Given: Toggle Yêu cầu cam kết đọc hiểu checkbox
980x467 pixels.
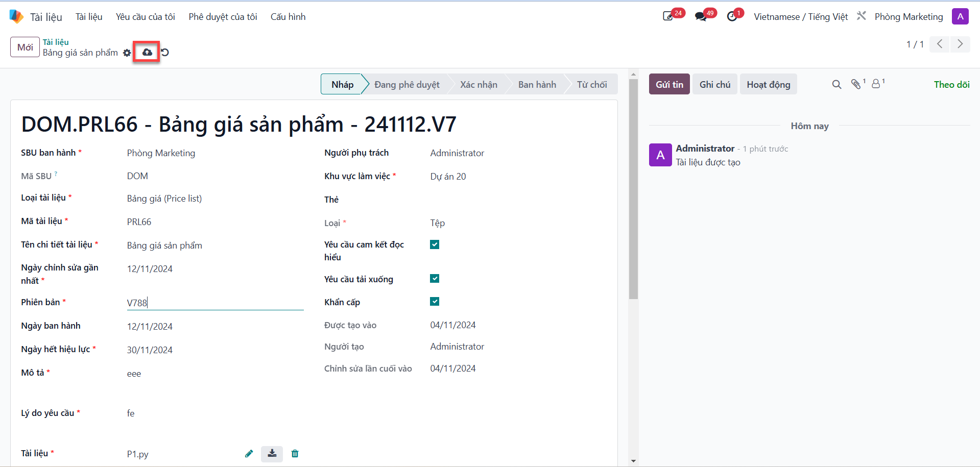Looking at the screenshot, I should [x=435, y=244].
